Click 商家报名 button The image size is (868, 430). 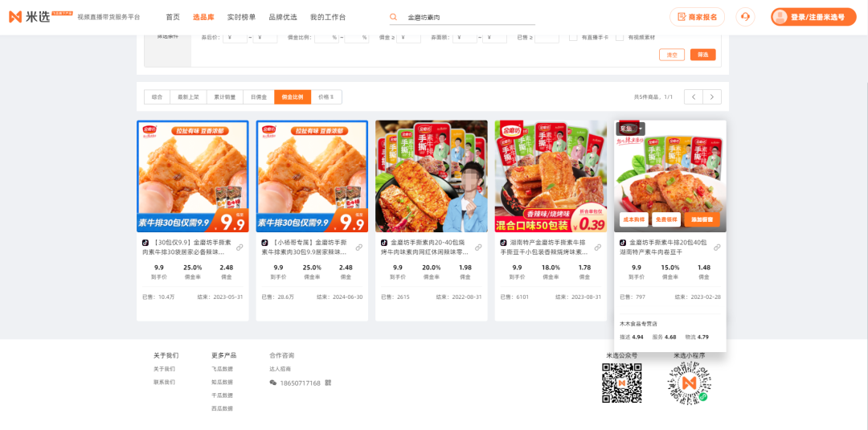tap(697, 17)
